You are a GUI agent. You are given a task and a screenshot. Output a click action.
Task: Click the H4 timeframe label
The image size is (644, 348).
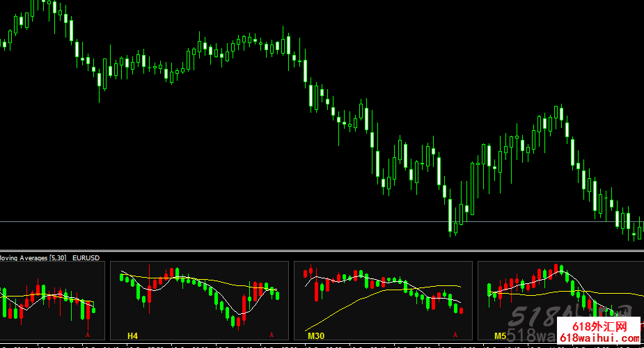[132, 336]
